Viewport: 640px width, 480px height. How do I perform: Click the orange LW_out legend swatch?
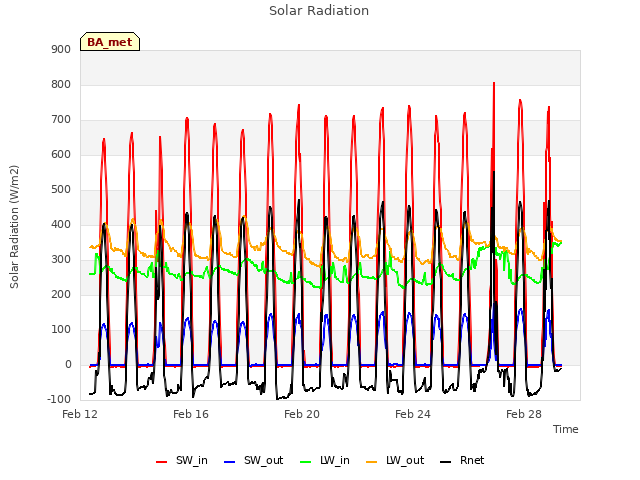point(372,462)
